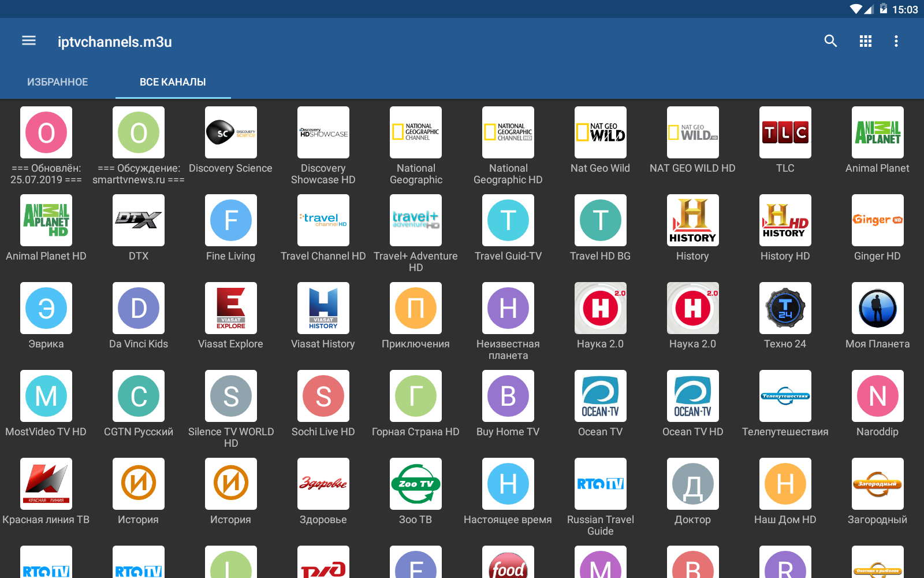Open Travel+ Adventure HD channel
Viewport: 924px width, 578px height.
(x=416, y=220)
